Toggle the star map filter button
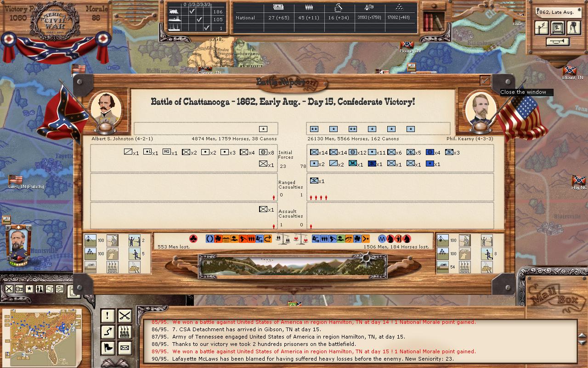Viewport: 588px width, 368px height. [x=29, y=289]
